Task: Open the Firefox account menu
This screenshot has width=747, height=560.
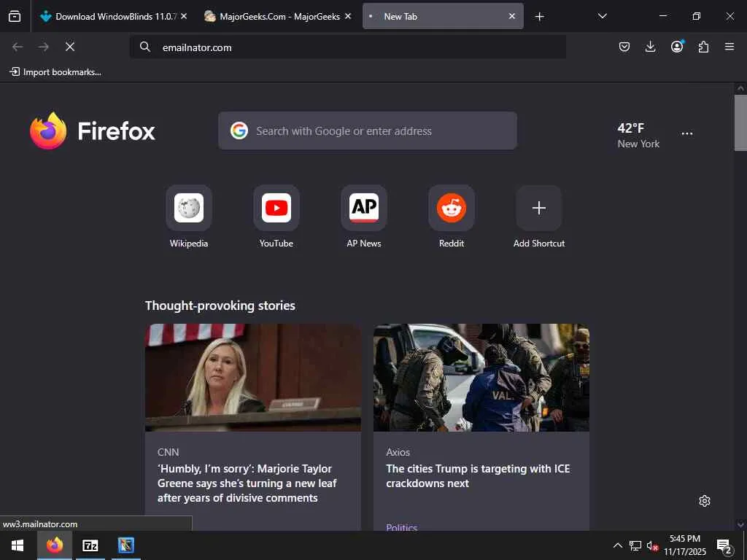Action: click(x=677, y=46)
